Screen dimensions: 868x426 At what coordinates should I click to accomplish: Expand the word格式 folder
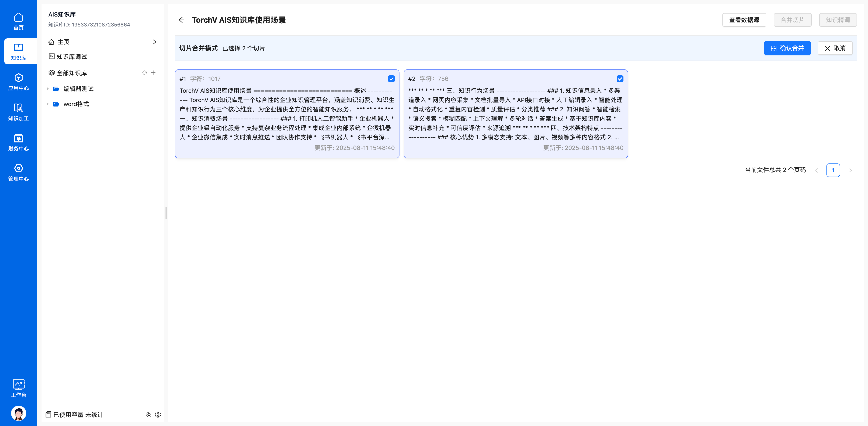pos(47,104)
